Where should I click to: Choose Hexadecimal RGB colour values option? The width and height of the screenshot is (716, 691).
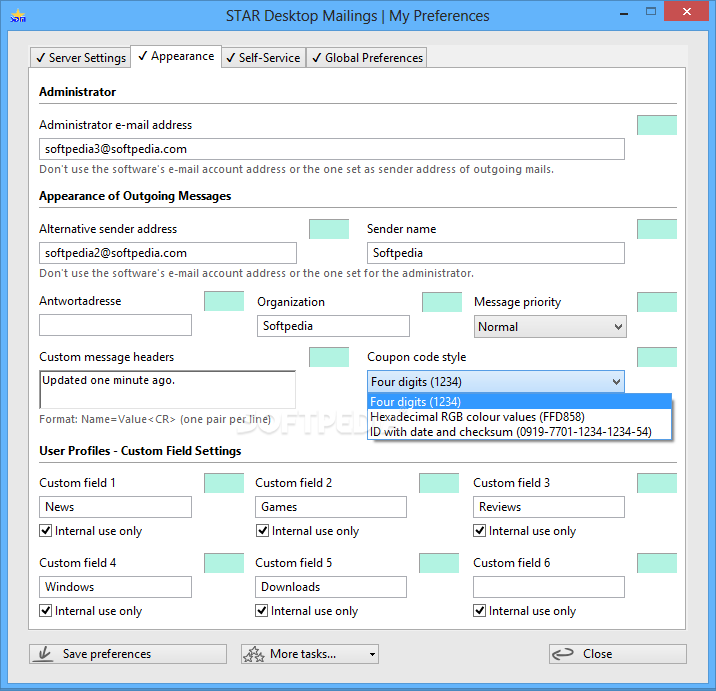click(x=520, y=417)
